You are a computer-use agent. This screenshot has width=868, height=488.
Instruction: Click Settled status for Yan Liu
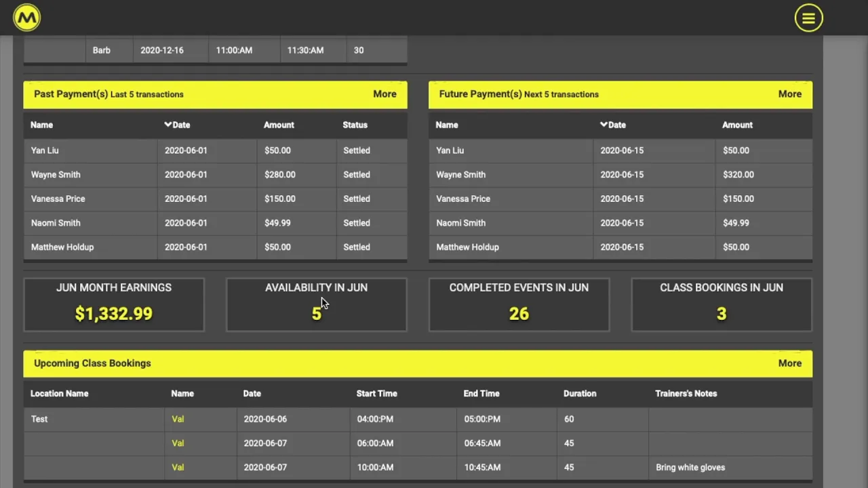point(357,150)
